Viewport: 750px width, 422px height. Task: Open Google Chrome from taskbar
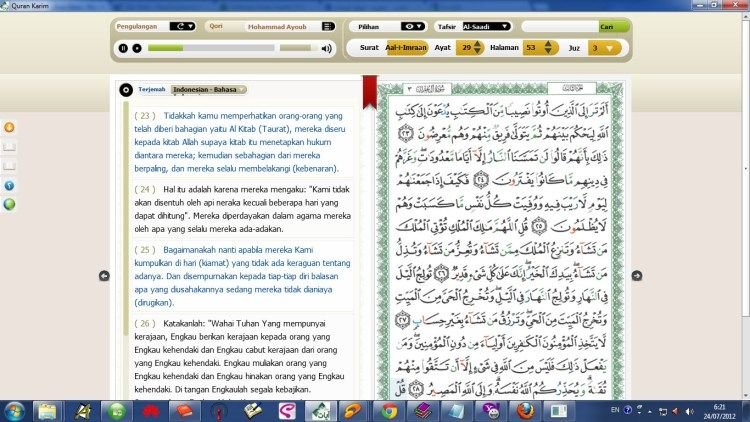tap(389, 411)
